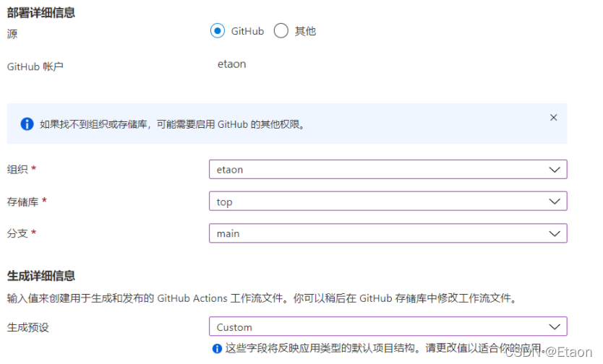The image size is (603, 364).
Task: Open the 生成预设 dropdown showing Custom
Action: click(388, 326)
